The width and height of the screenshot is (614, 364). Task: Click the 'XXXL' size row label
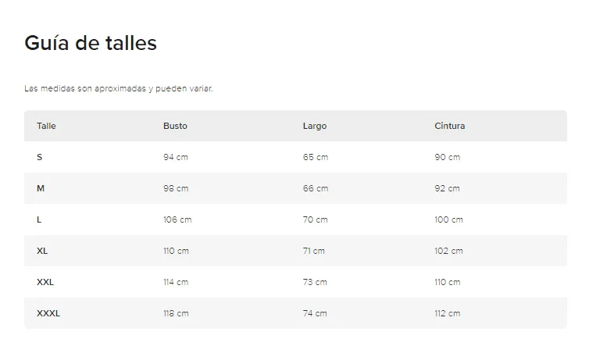pos(48,313)
